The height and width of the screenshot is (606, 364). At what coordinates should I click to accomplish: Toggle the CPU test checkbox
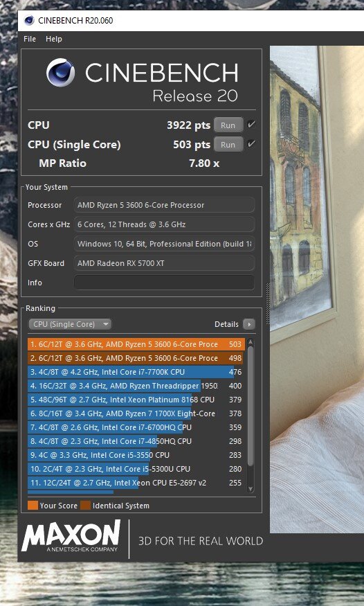click(251, 125)
